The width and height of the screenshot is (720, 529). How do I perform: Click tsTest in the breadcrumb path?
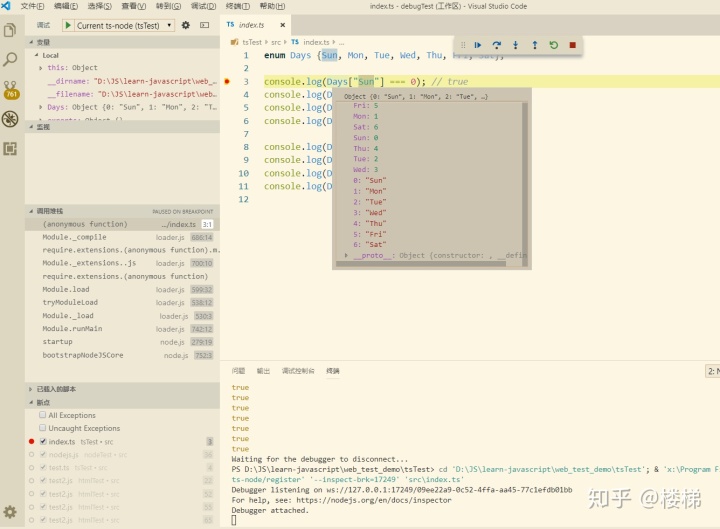point(252,42)
